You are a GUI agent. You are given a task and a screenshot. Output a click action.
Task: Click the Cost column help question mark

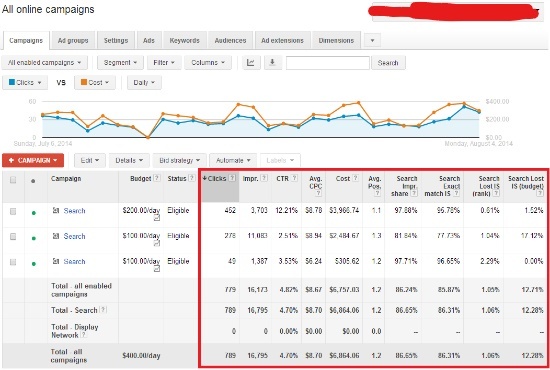[x=355, y=178]
